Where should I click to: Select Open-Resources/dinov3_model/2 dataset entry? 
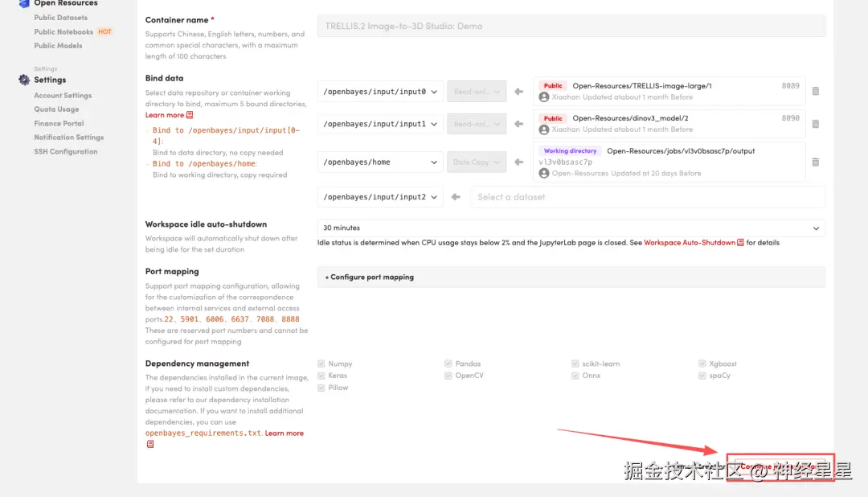(x=669, y=124)
